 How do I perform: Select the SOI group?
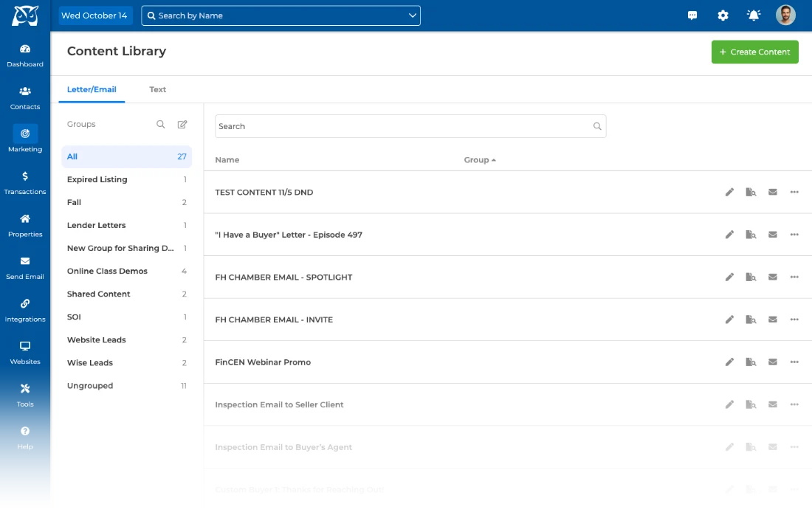coord(126,317)
